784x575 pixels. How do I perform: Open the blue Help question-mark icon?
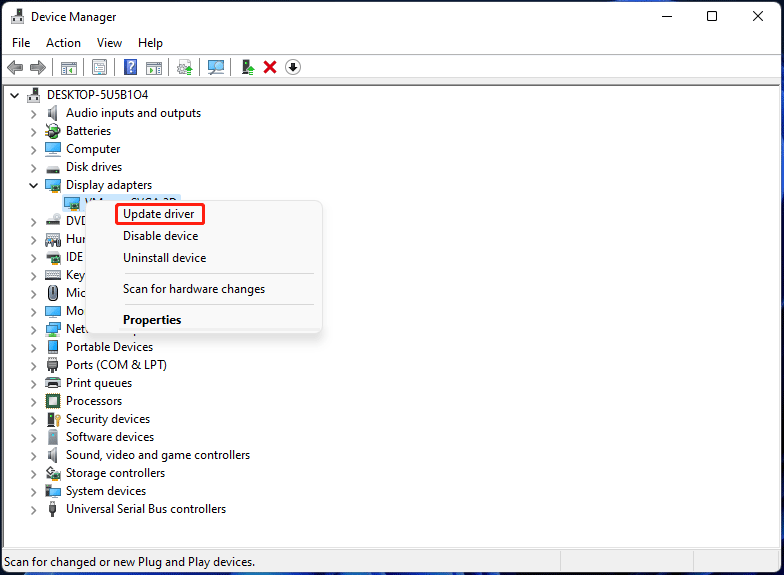click(130, 67)
